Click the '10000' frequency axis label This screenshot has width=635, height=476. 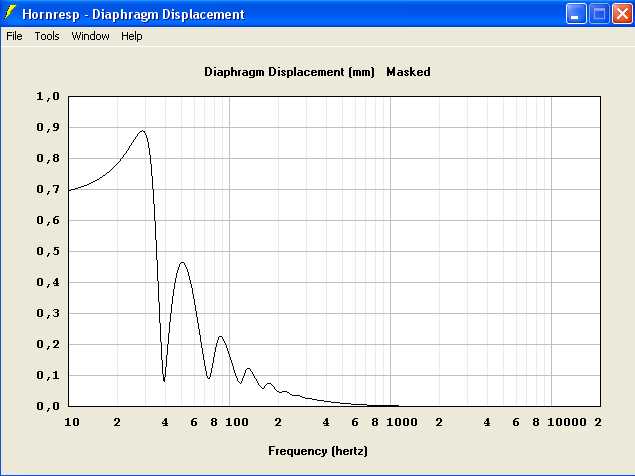[x=567, y=422]
